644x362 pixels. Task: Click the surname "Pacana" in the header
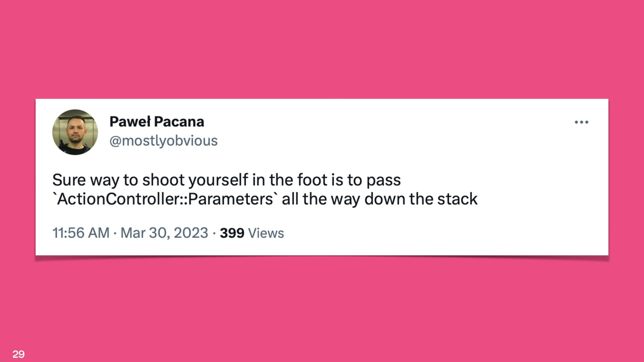179,122
